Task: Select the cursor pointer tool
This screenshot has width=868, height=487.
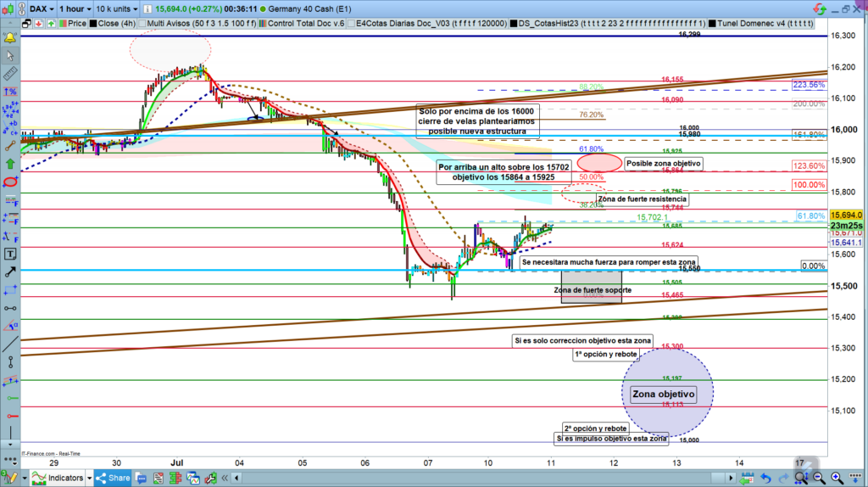Action: pyautogui.click(x=10, y=57)
